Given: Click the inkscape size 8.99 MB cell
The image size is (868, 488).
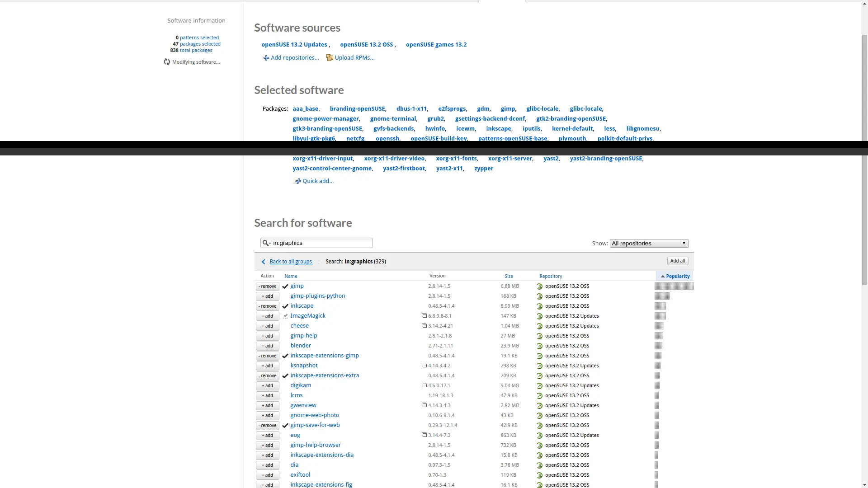Looking at the screenshot, I should [509, 306].
